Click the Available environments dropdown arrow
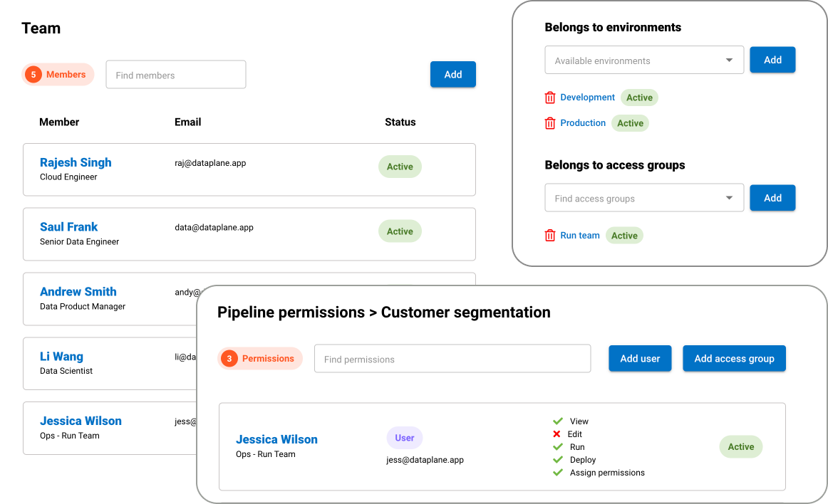The height and width of the screenshot is (504, 828). 729,60
